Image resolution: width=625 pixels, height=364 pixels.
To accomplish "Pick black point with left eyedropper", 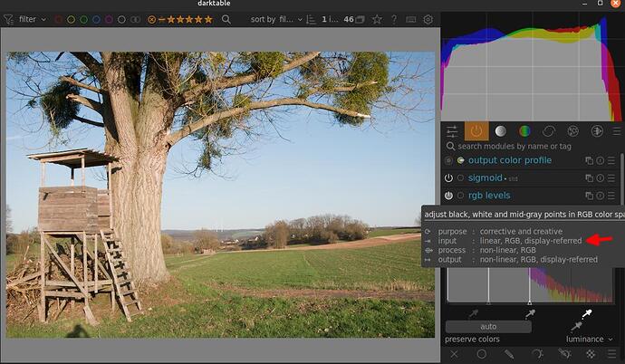I will coord(474,314).
